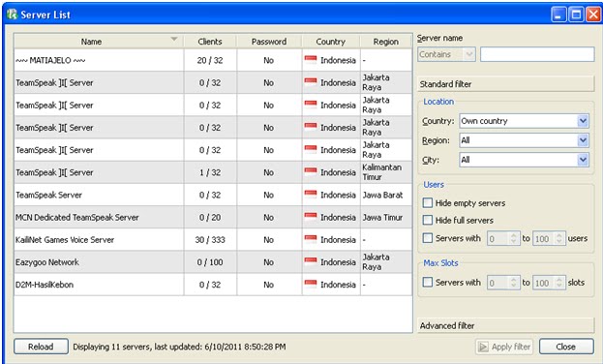
Task: Click the Indonesia flag in the KailiNet row
Action: [x=311, y=239]
